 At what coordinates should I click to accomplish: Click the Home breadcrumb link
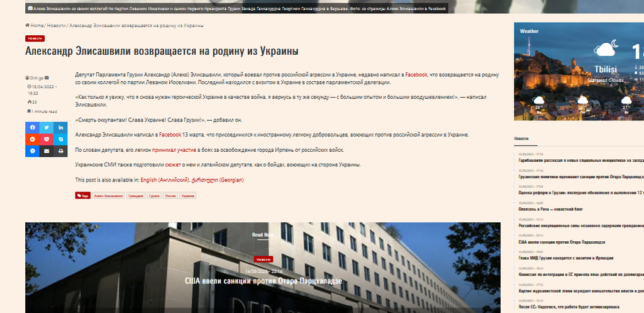point(35,25)
